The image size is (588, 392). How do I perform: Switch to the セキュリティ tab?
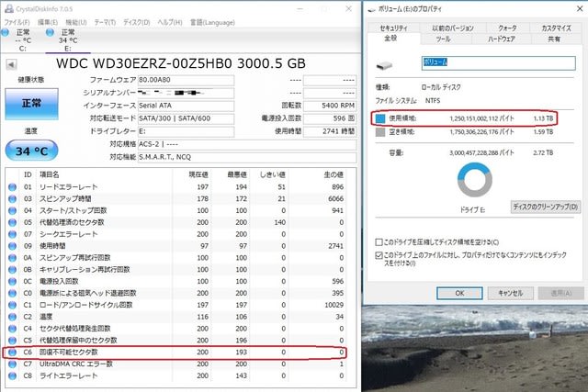coord(393,28)
